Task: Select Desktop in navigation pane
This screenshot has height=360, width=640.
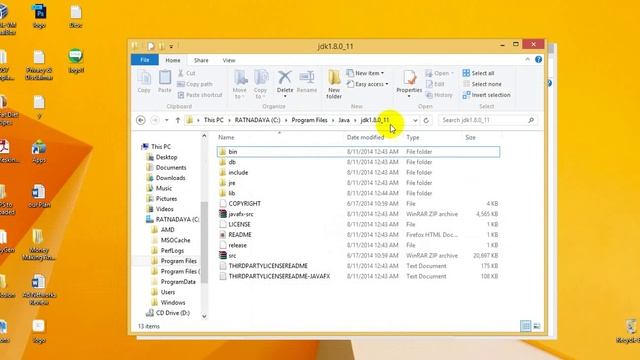Action: 166,157
